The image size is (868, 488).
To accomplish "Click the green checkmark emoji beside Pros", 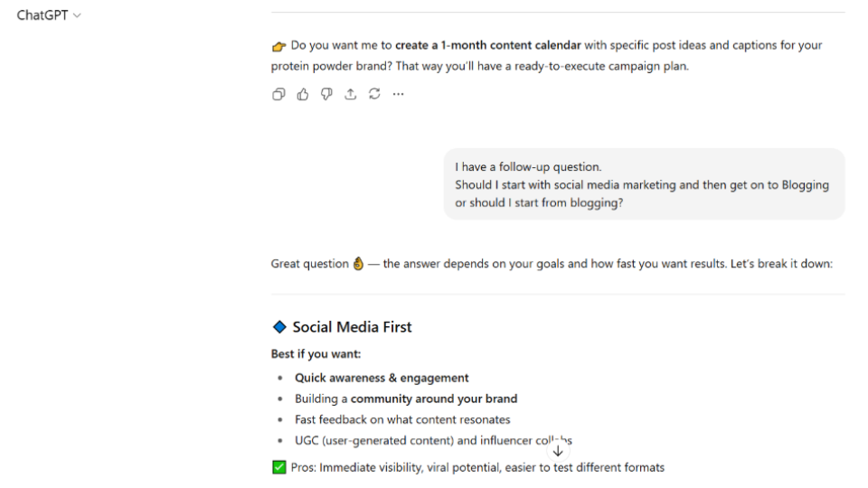I will [279, 467].
